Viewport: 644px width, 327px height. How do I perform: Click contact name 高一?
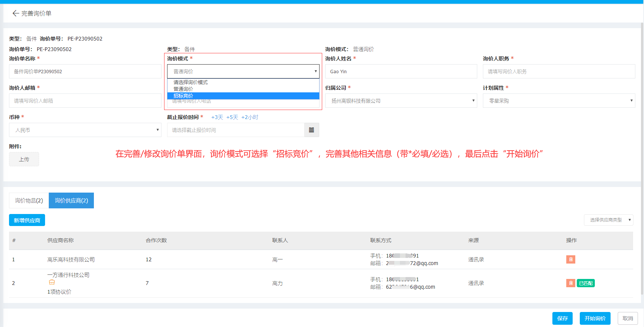pyautogui.click(x=278, y=259)
